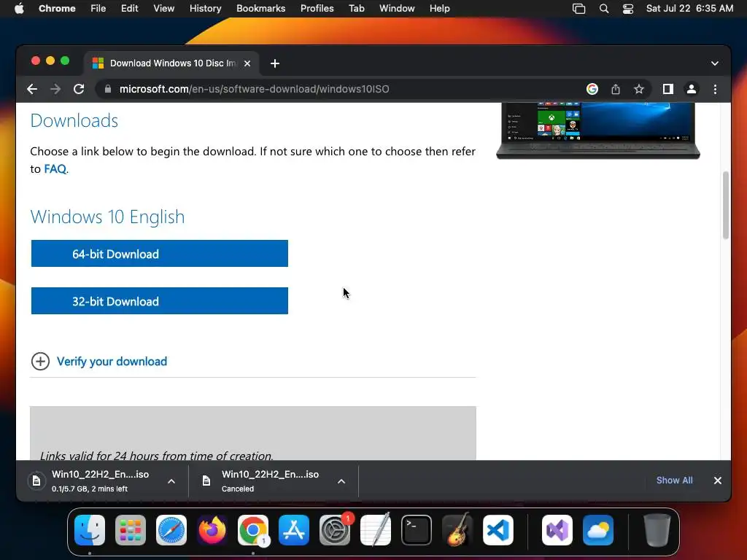This screenshot has height=560, width=747.
Task: Open System Settings from the Dock
Action: pyautogui.click(x=335, y=530)
